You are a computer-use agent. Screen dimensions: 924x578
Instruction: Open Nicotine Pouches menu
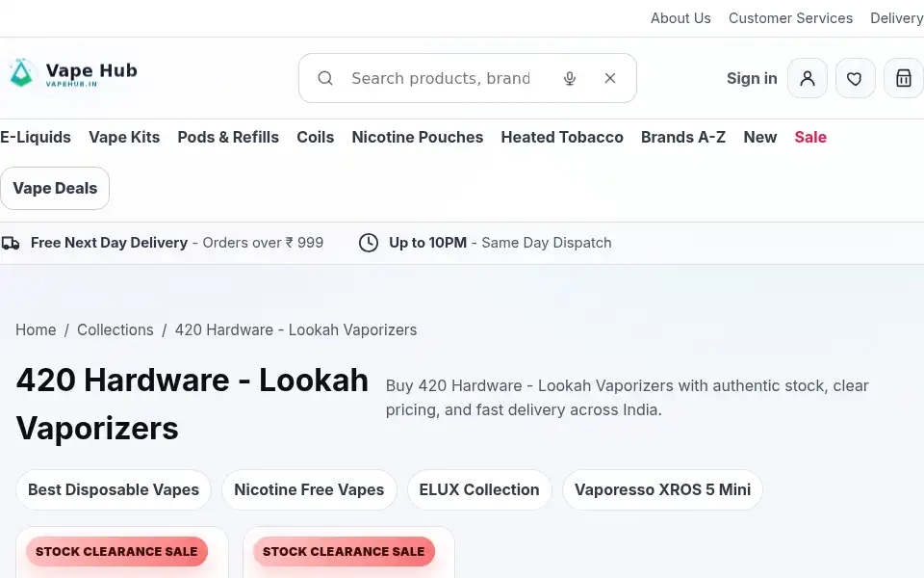[x=417, y=137]
